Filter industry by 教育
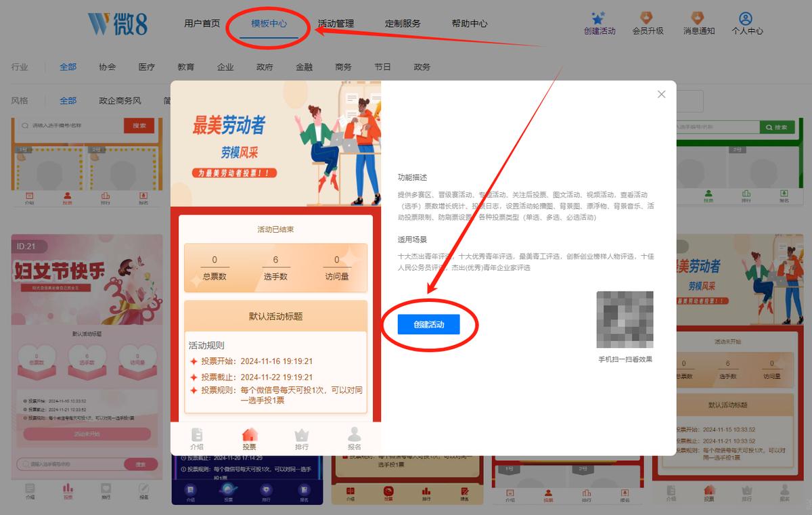Viewport: 812px width, 515px height. point(185,67)
